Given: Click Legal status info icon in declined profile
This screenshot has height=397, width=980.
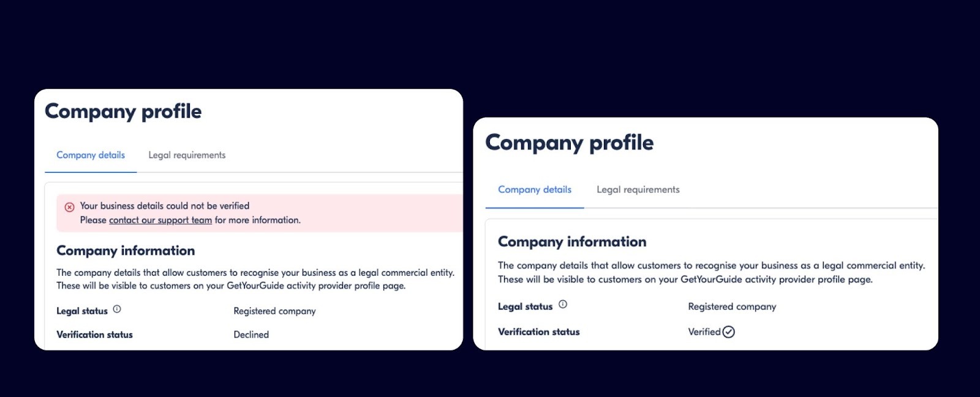Looking at the screenshot, I should (x=117, y=309).
